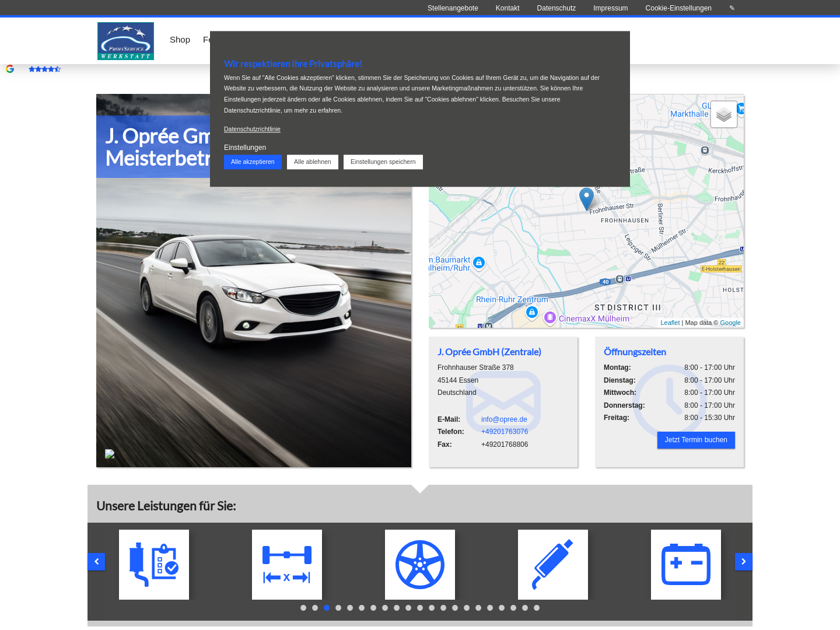Open Stellenangebote in the top bar

click(x=453, y=8)
